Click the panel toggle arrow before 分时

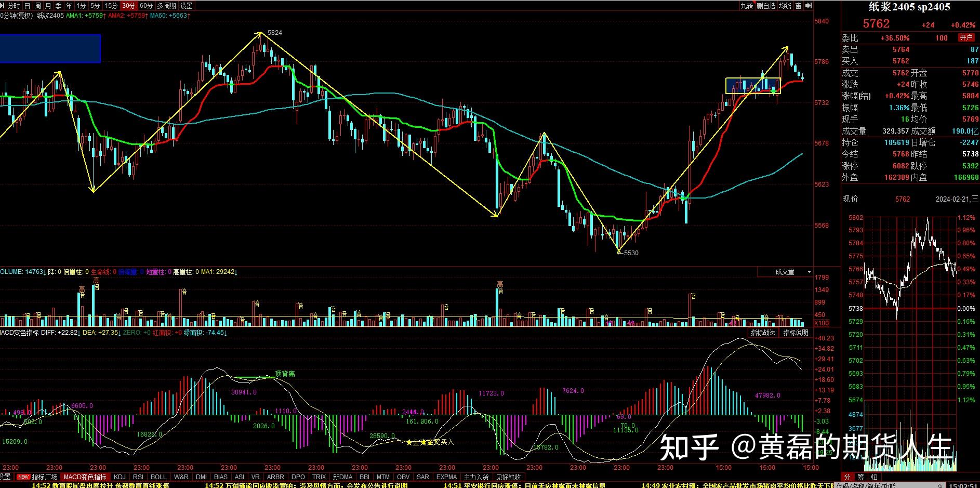coord(3,6)
